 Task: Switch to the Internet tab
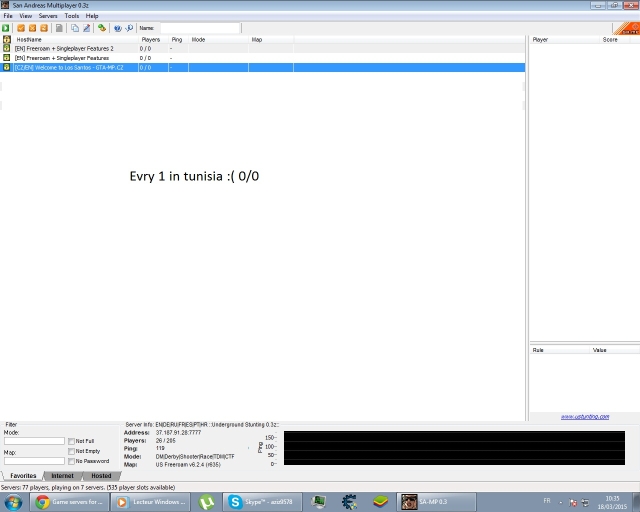point(62,476)
